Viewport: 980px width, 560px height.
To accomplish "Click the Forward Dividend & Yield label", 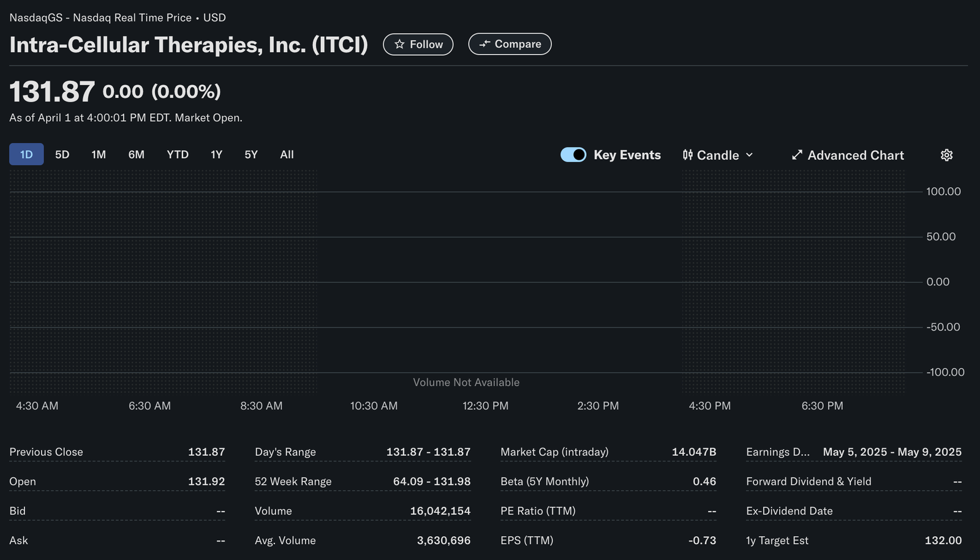I will point(809,481).
